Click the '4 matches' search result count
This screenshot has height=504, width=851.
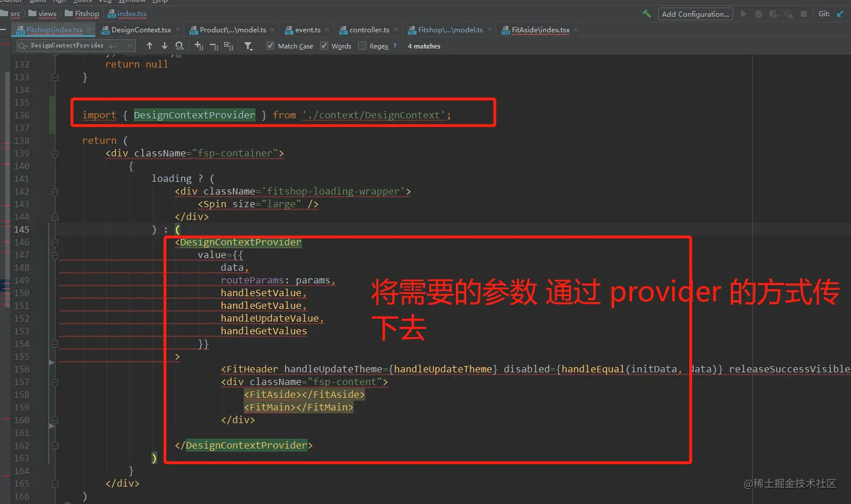click(424, 46)
